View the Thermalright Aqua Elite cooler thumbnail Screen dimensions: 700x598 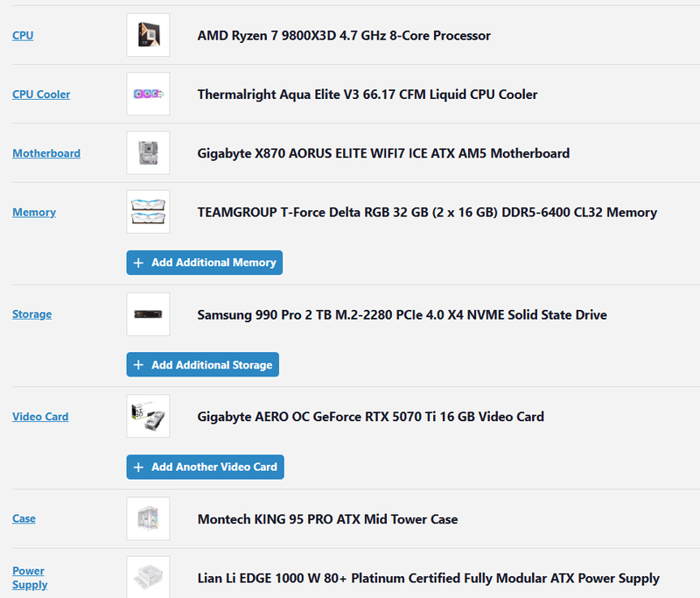(x=148, y=94)
